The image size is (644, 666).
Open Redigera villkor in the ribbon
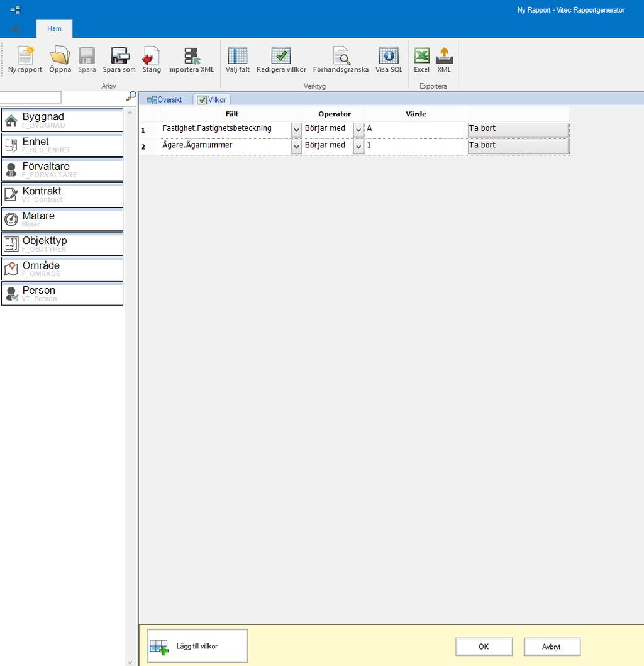point(281,60)
